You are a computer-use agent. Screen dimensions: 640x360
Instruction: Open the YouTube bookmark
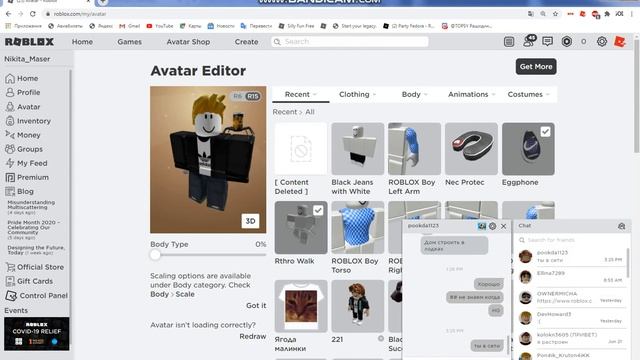pos(160,26)
